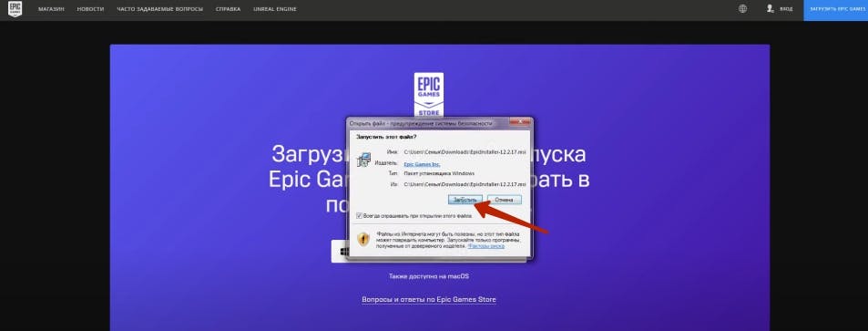Viewport: 868px width, 331px height.
Task: Open the НОВОСТИ menu item
Action: (91, 9)
